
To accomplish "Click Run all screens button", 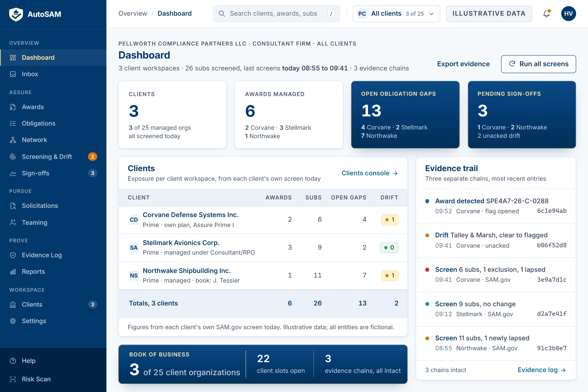I will coord(538,64).
